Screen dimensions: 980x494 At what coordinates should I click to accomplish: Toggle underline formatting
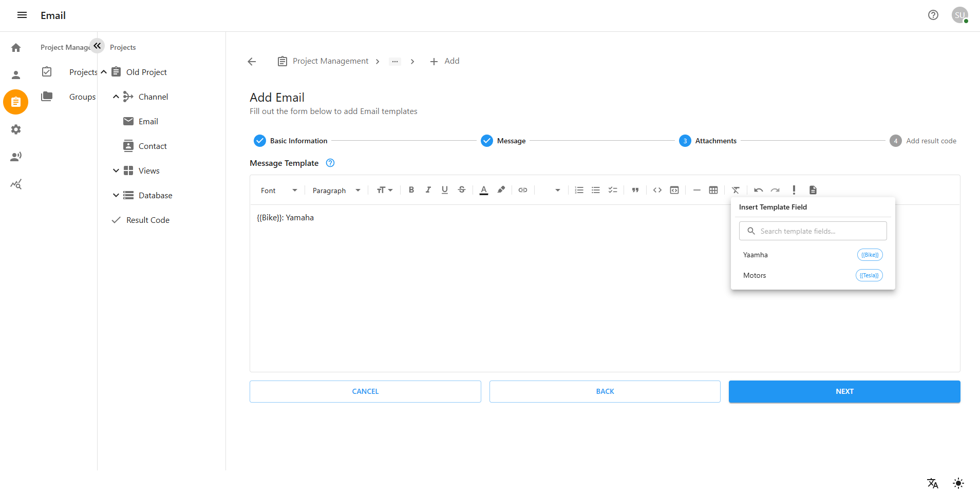[445, 190]
